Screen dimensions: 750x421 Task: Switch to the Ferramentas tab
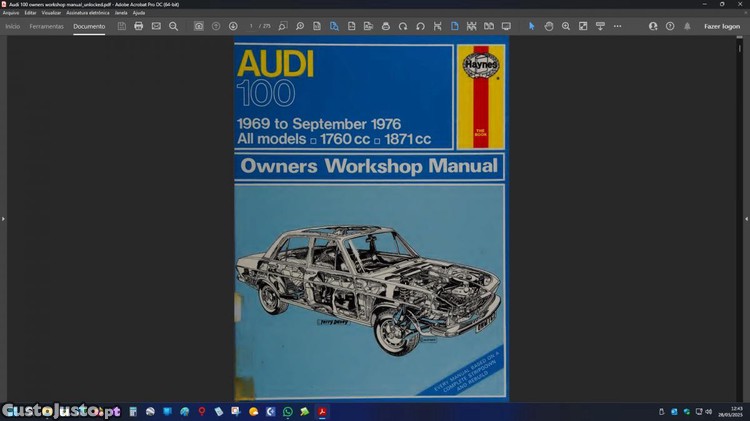pos(47,26)
